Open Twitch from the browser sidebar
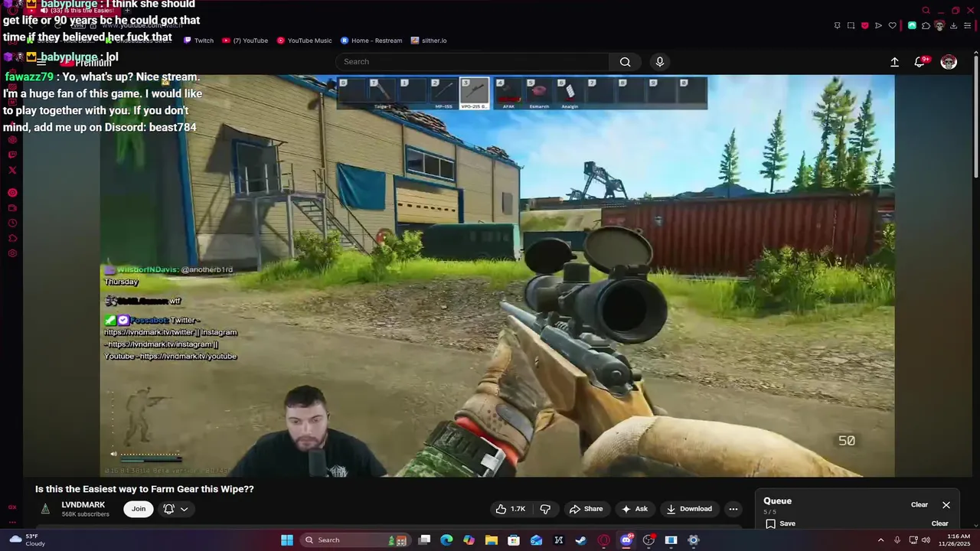980x551 pixels. tap(12, 155)
